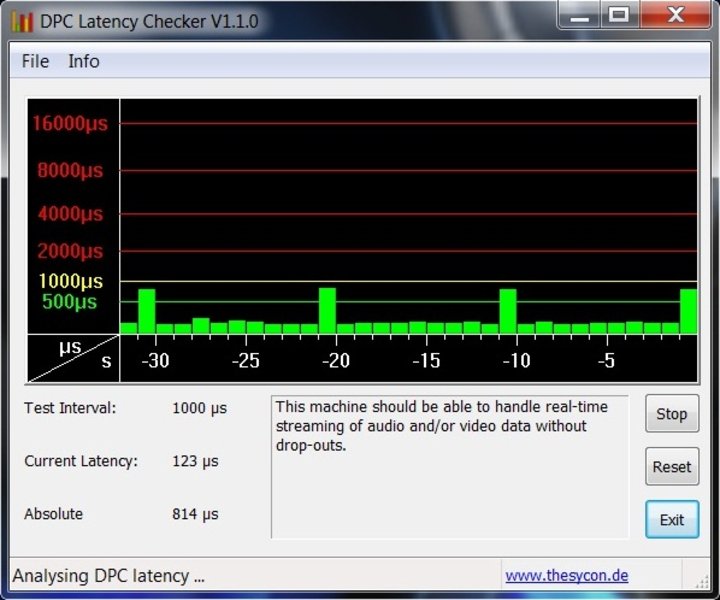Click the -20 time axis label
The height and width of the screenshot is (600, 720).
click(x=336, y=361)
